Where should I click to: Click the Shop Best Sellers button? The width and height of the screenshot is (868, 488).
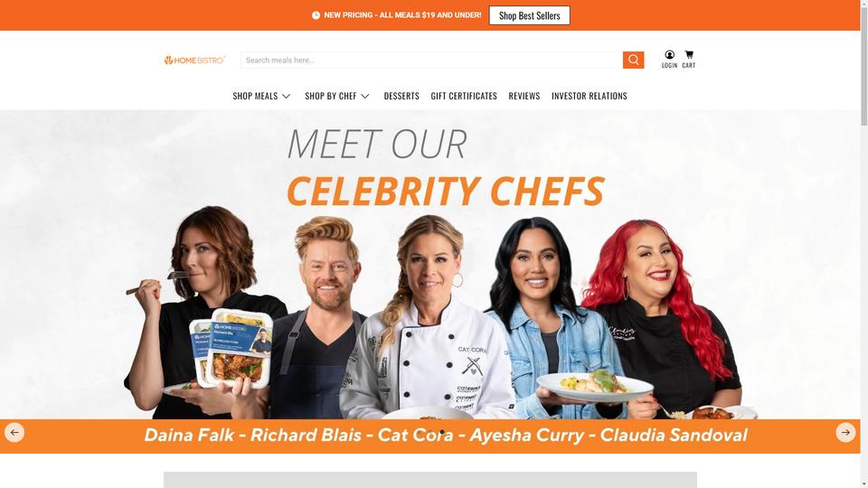click(x=529, y=15)
